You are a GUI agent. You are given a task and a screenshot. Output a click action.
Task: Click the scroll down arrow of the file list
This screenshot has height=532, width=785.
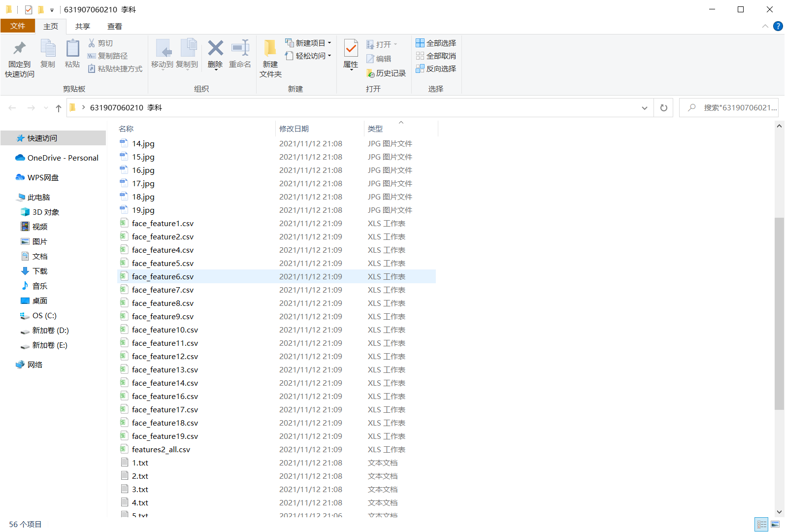pyautogui.click(x=779, y=512)
